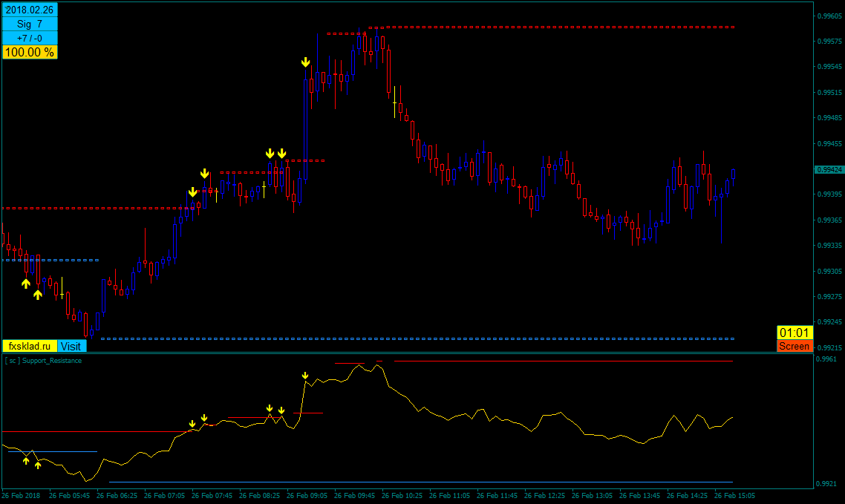
Task: Select the long red dashed resistance line at top
Action: 557,27
